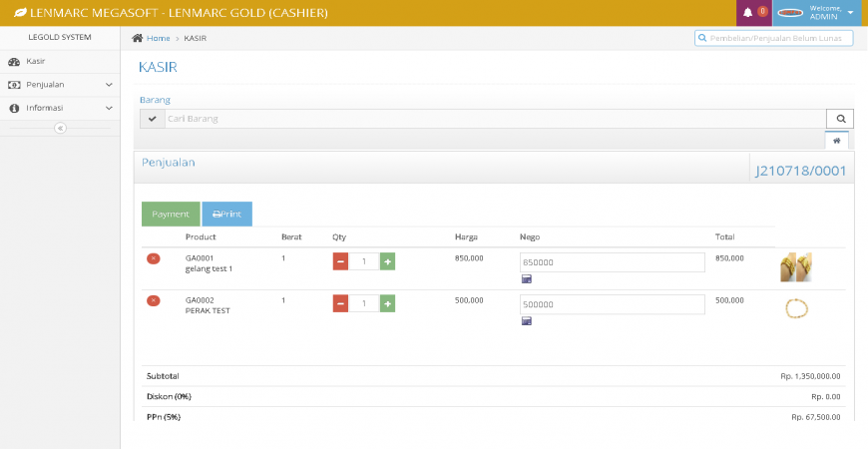The width and height of the screenshot is (868, 449).
Task: Open Kasir in the sidebar
Action: [35, 62]
